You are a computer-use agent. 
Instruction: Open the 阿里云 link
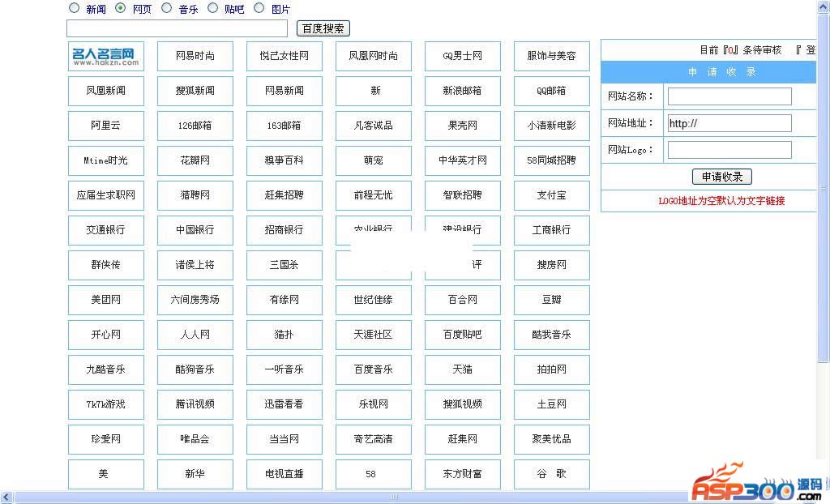tap(106, 126)
